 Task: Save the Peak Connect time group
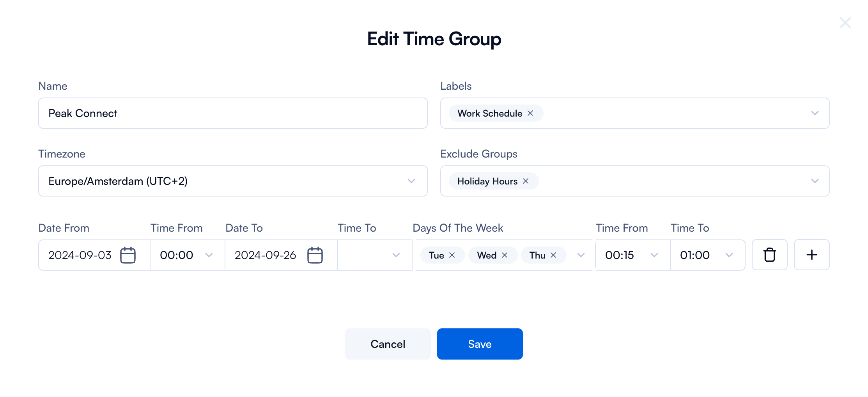[480, 344]
